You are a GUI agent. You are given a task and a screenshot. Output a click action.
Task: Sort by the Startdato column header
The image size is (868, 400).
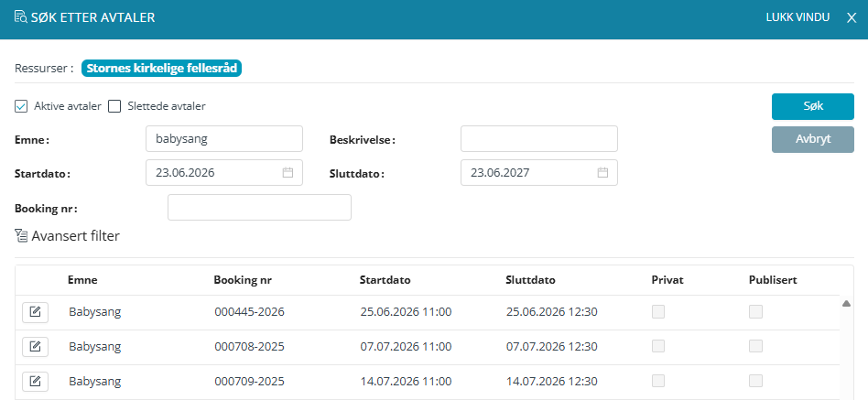tap(385, 280)
